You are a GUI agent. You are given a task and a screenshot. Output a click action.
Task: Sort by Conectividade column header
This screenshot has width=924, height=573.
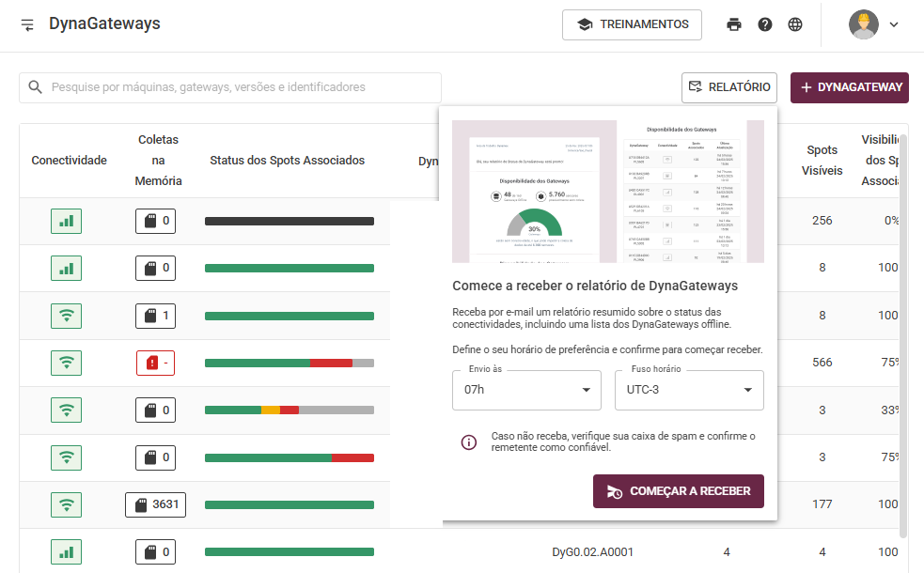[69, 161]
